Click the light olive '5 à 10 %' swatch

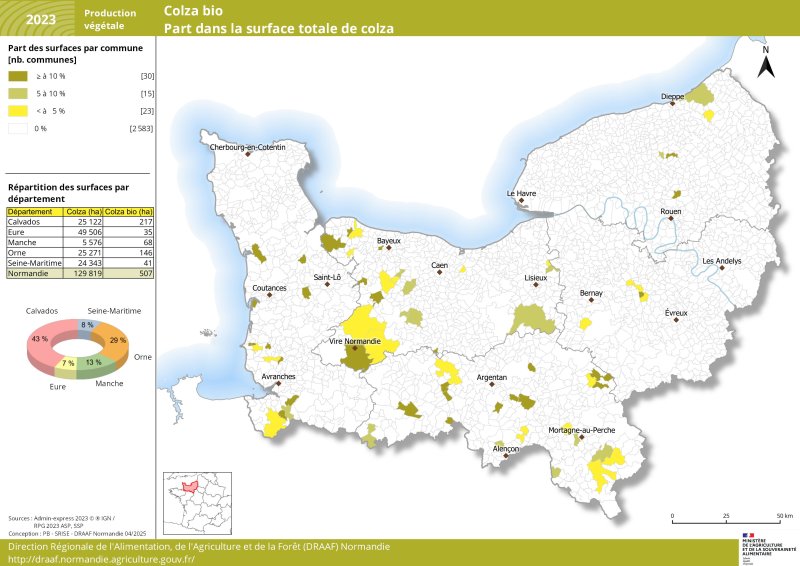point(18,93)
